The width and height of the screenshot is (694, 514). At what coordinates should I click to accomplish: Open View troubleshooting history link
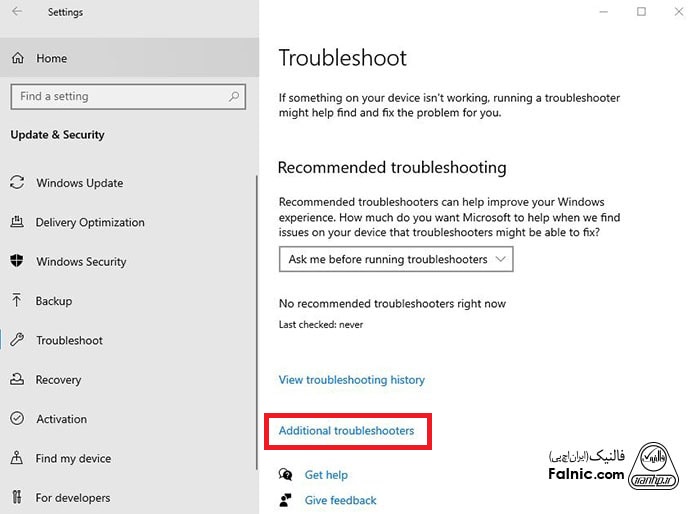click(352, 380)
